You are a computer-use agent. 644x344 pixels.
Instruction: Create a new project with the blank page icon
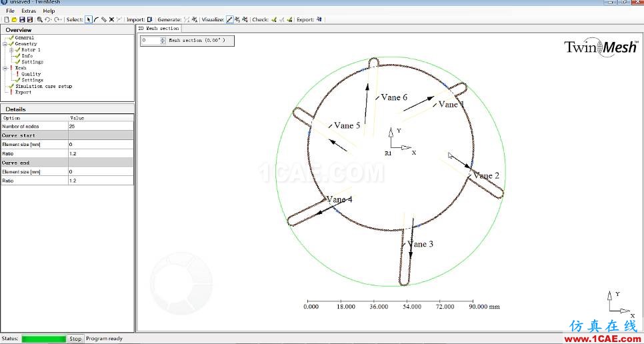point(7,19)
